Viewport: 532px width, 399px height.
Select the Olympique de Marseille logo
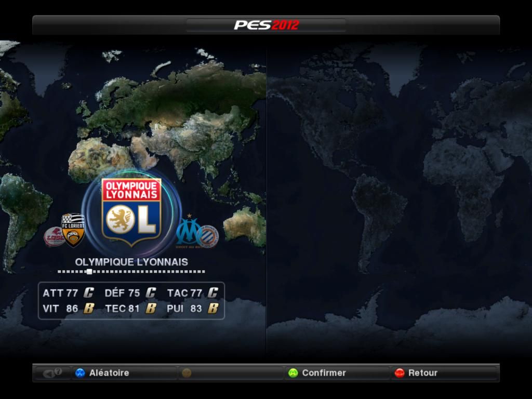[x=188, y=230]
